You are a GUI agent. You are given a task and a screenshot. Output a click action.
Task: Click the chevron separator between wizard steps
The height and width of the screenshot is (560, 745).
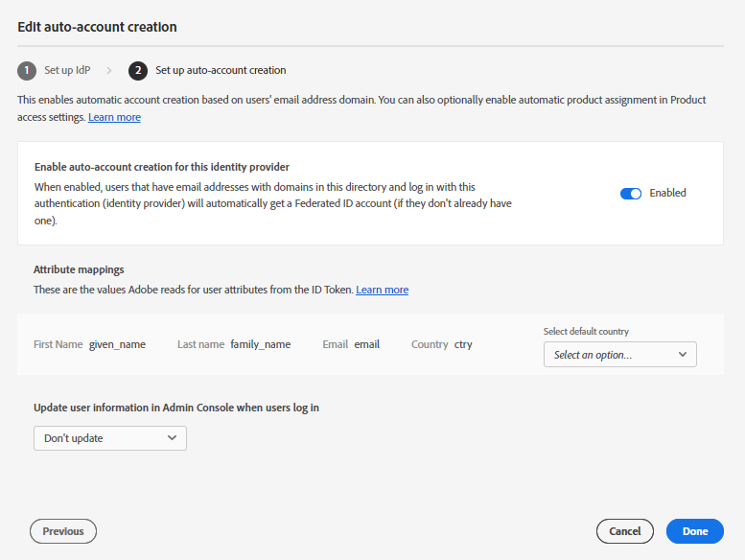[109, 70]
